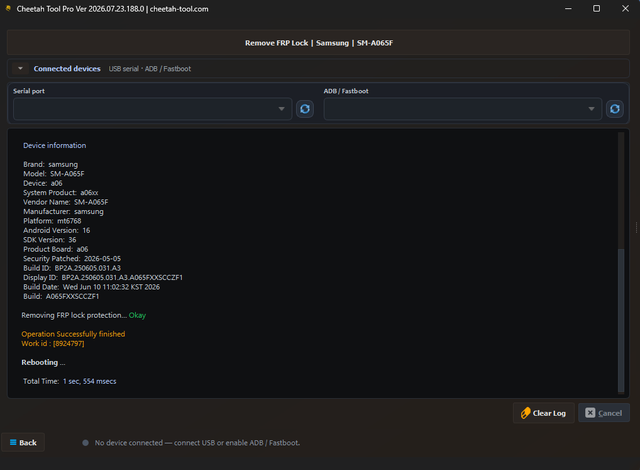Screen dimensions: 640x470
Task: Minimize the Cheetah Tool window
Action: [568, 9]
